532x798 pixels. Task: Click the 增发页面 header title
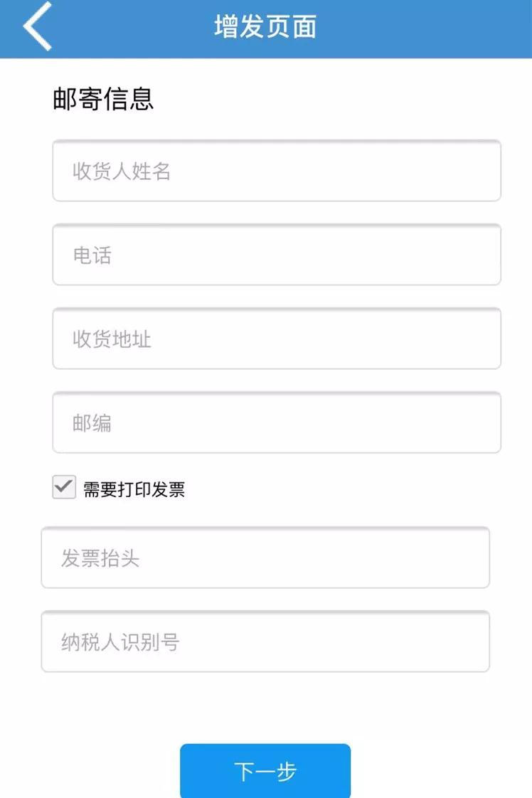click(x=265, y=27)
